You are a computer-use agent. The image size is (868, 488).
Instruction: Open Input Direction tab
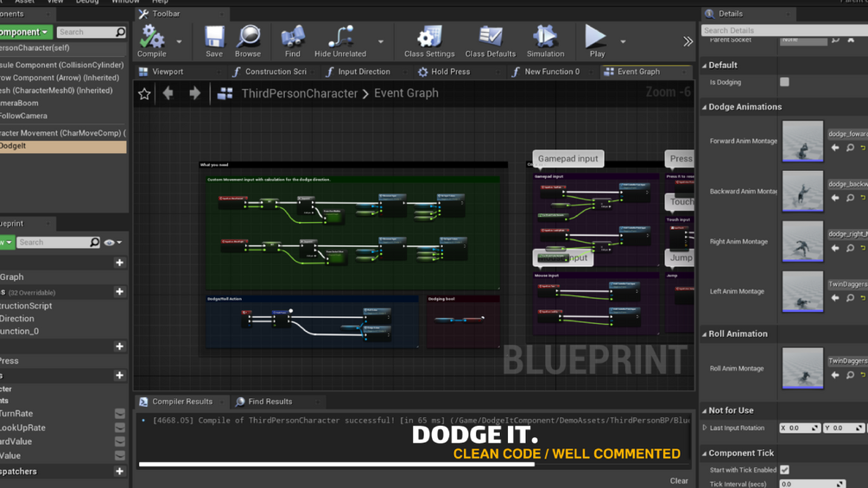click(365, 72)
